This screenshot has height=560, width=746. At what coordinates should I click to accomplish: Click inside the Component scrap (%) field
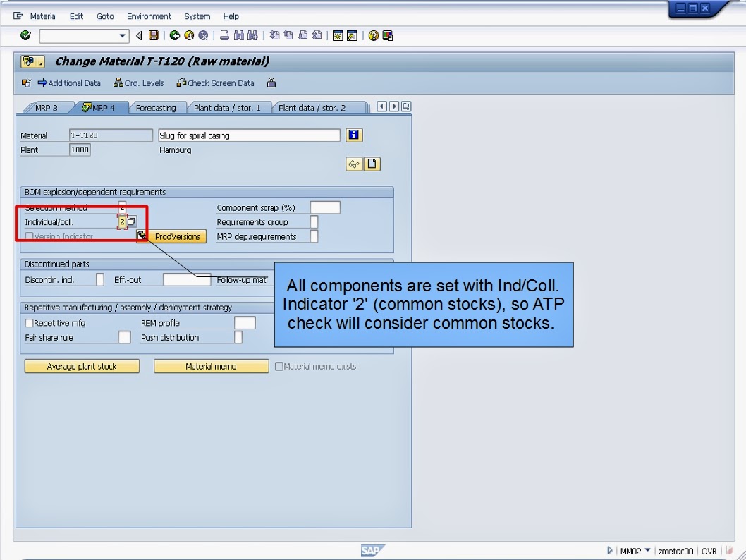pos(325,207)
